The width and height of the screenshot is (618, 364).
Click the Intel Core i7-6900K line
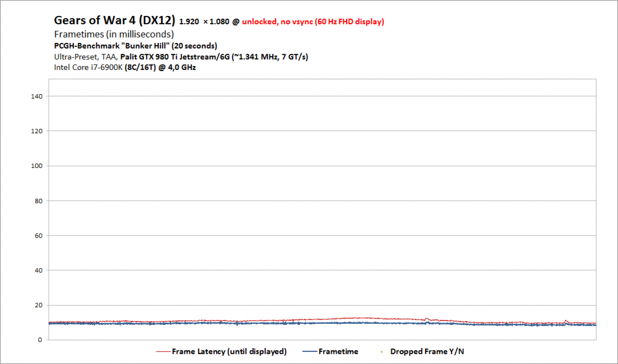[x=125, y=68]
